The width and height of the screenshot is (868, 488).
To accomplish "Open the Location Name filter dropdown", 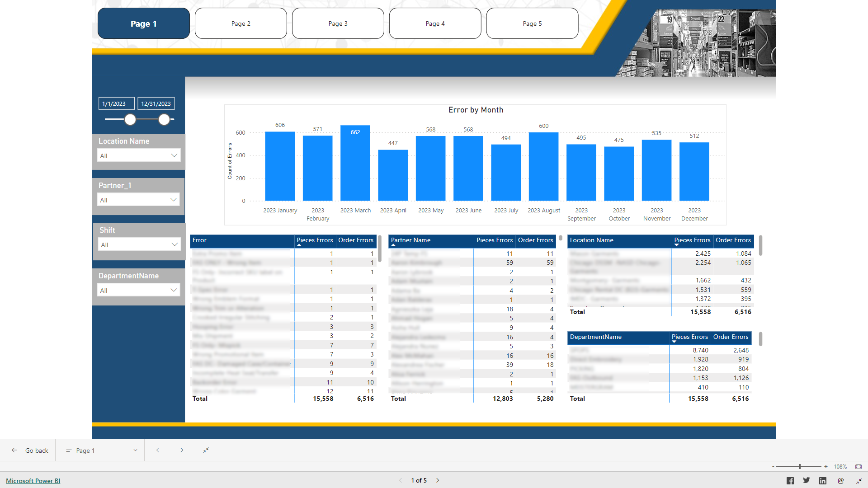I will tap(174, 155).
